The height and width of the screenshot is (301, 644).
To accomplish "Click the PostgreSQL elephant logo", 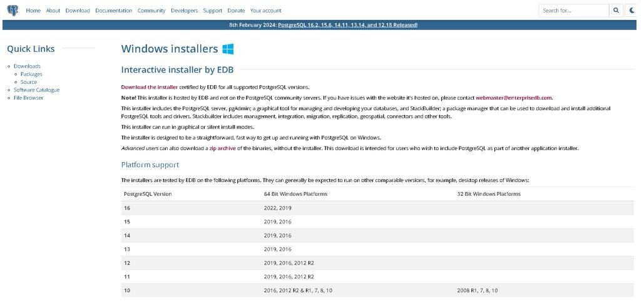I will point(13,10).
